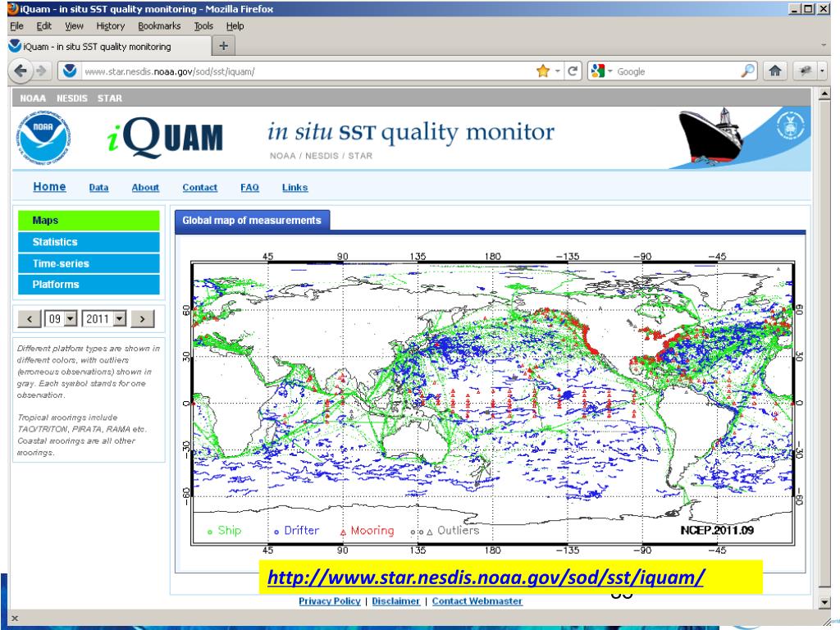Click STAR in the top gray bar
This screenshot has height=630, width=840.
pyautogui.click(x=110, y=98)
